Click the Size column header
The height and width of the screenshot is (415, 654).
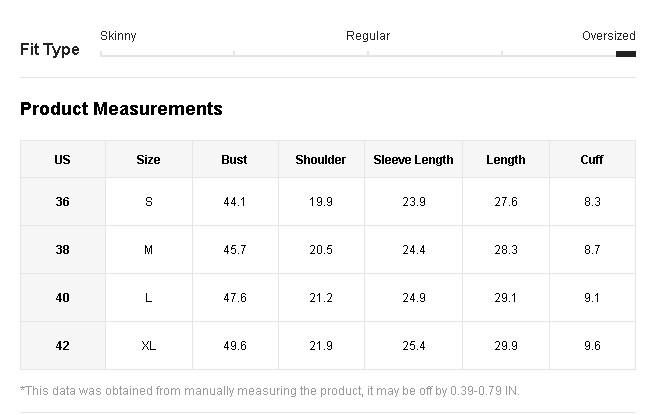[x=148, y=160]
